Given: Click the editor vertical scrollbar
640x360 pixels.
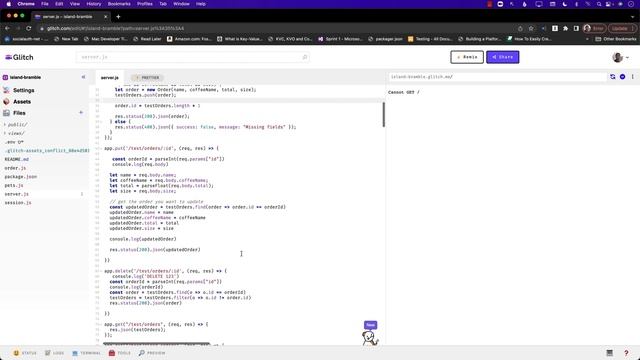Looking at the screenshot, I should [383, 115].
